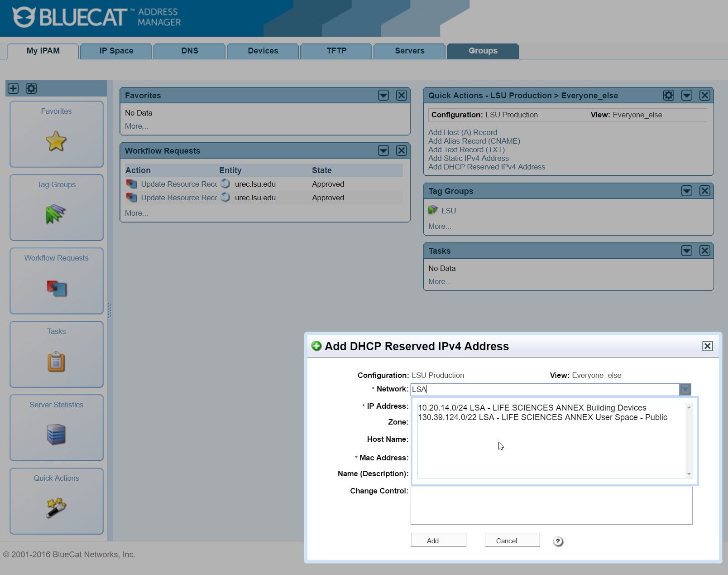
Task: Click the Entity column header
Action: click(x=230, y=170)
